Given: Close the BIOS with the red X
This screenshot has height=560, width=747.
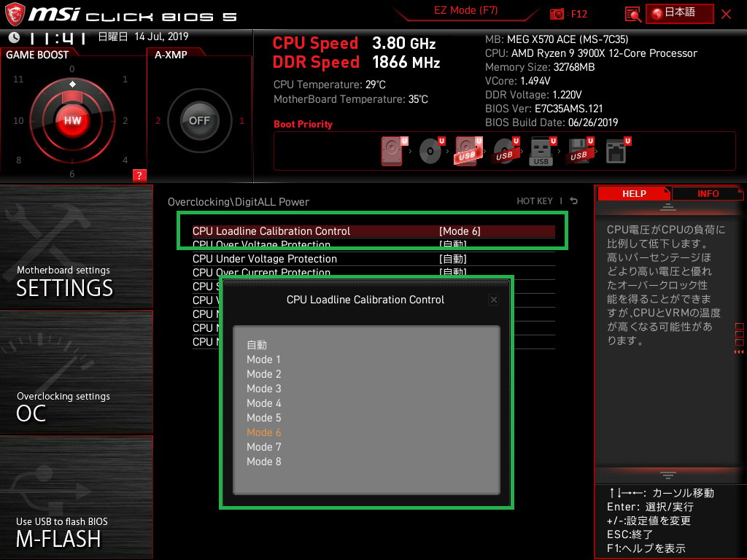Looking at the screenshot, I should [726, 14].
